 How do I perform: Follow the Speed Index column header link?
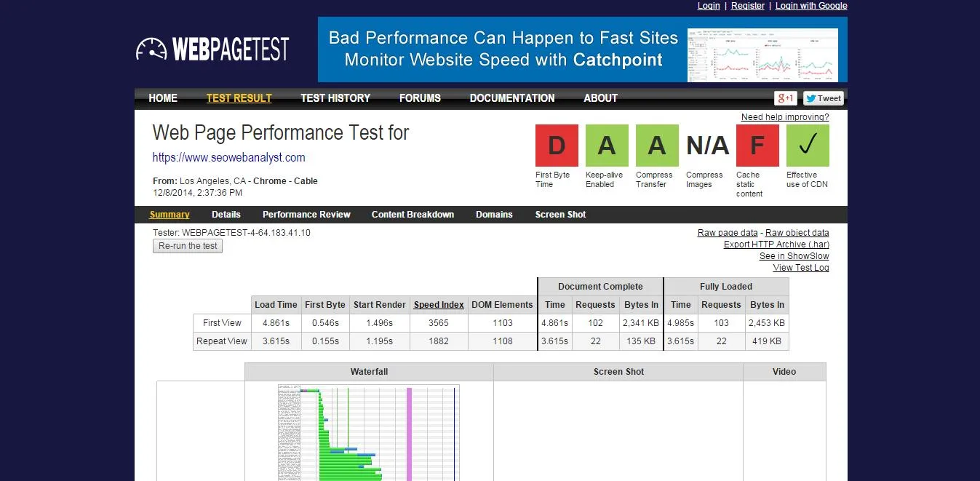pyautogui.click(x=439, y=305)
